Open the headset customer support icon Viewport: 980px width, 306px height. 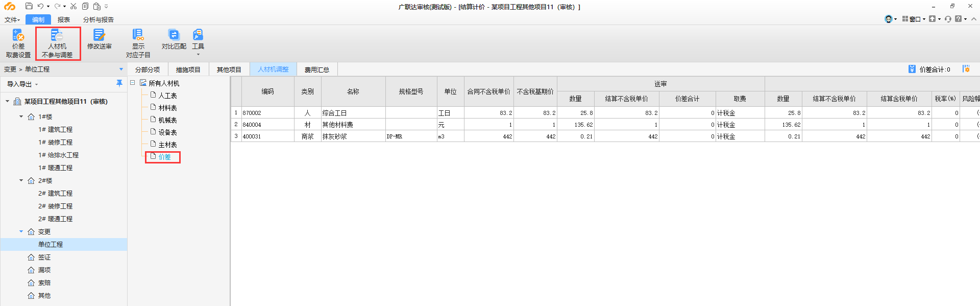[889, 19]
